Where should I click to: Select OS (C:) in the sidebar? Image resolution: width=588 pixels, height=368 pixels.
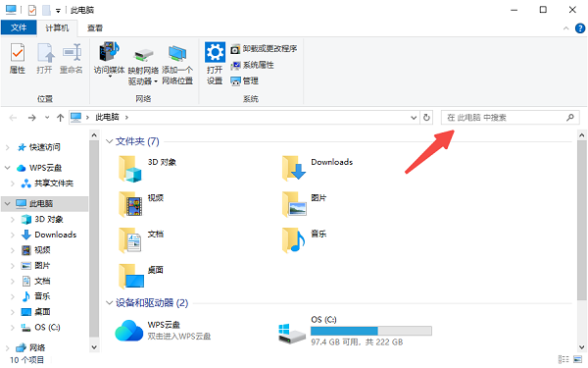[40, 328]
